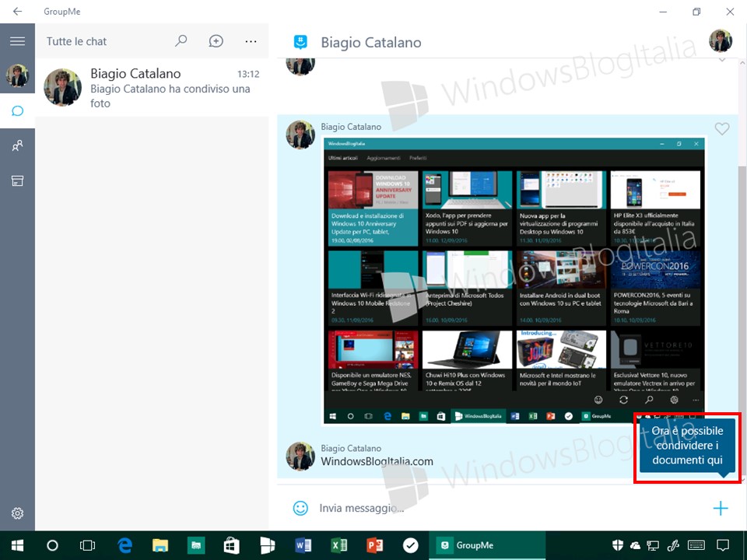Click the WindowsBlogItalia.com message text
Image resolution: width=747 pixels, height=560 pixels.
pos(377,461)
